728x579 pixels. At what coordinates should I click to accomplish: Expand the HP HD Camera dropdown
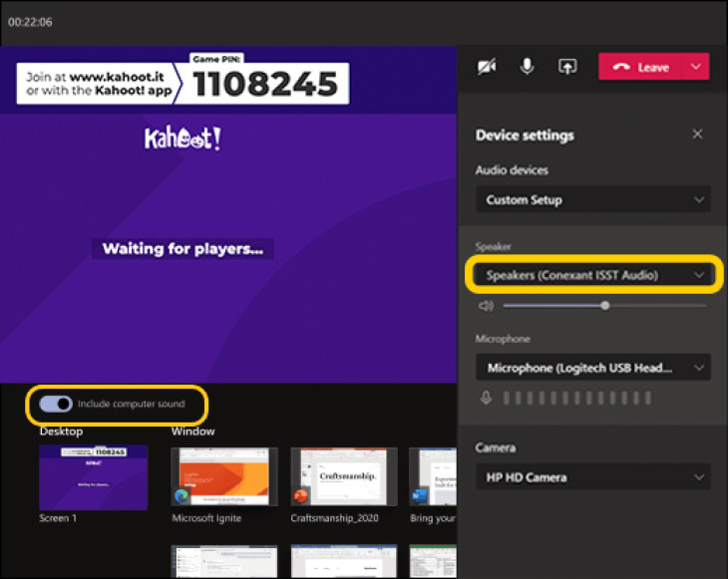pos(592,477)
